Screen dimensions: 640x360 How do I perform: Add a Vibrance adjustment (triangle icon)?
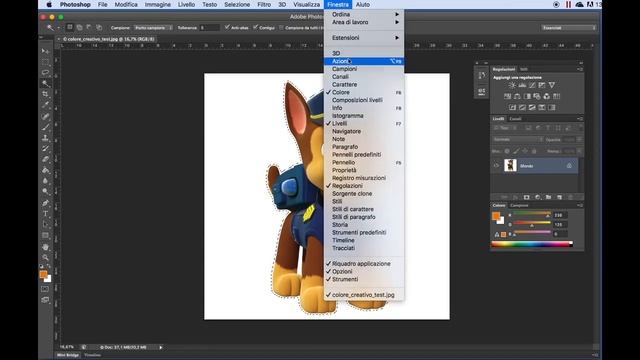552,85
